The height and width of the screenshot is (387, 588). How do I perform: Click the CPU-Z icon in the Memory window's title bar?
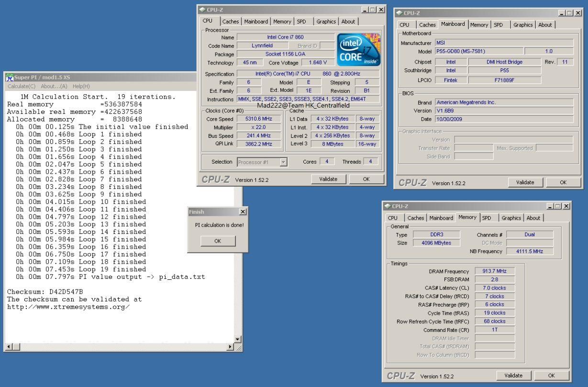point(388,206)
